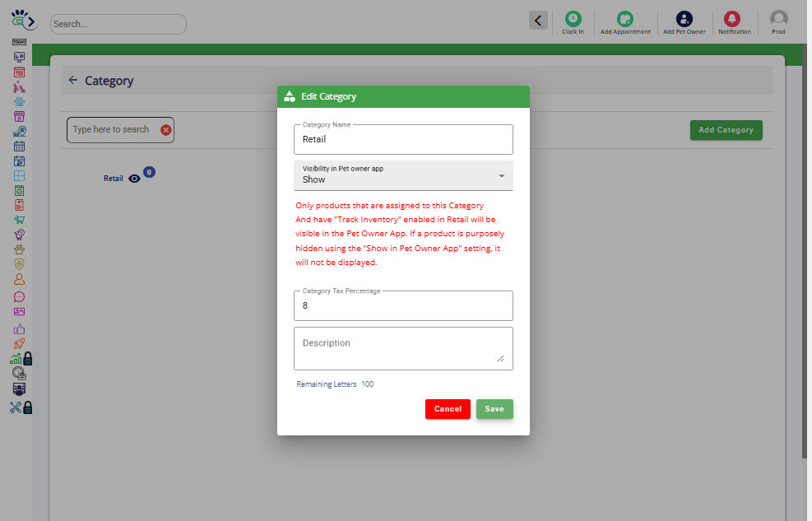The width and height of the screenshot is (812, 521).
Task: Open the TODAY sidebar icon
Action: pyautogui.click(x=19, y=42)
